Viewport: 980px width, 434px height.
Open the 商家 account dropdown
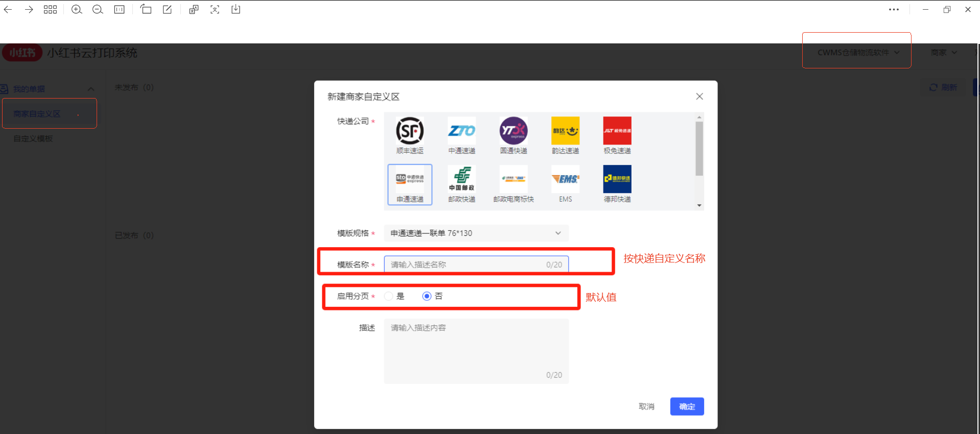(x=944, y=53)
